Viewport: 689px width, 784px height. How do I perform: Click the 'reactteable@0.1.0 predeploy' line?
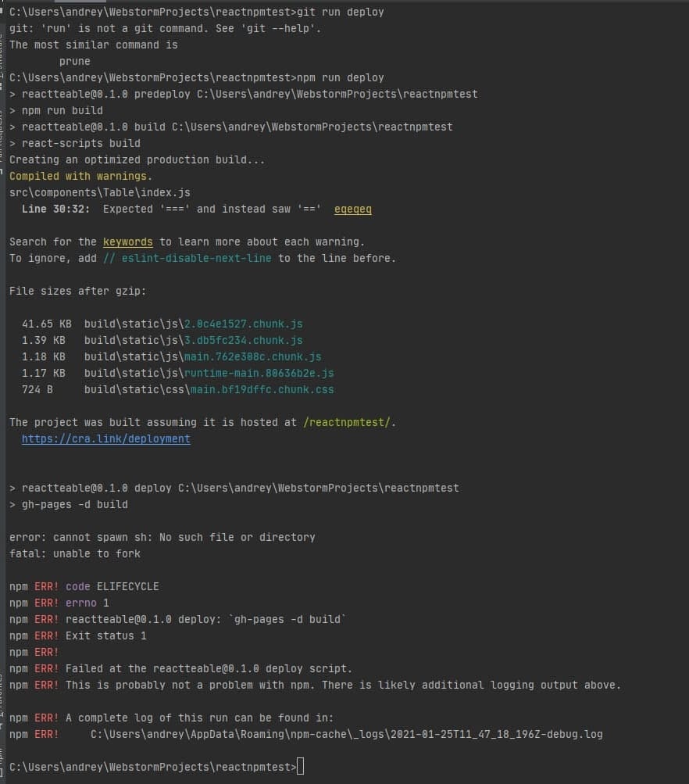[243, 94]
